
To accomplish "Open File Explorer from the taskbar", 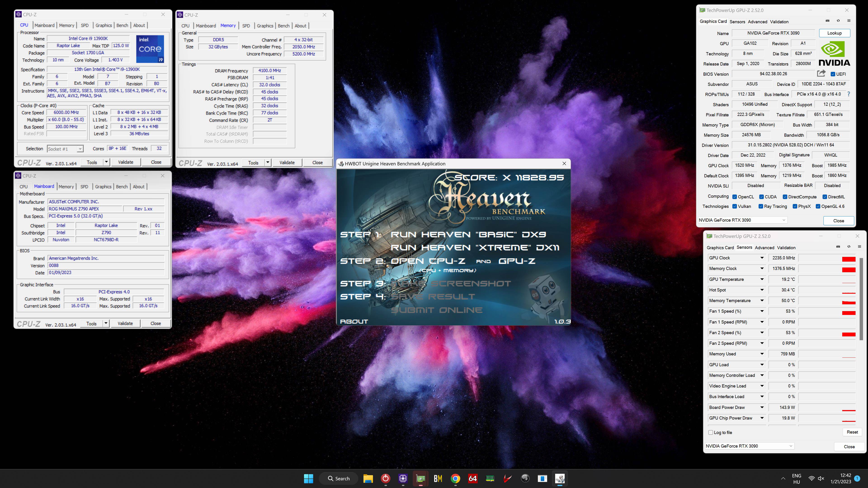I will coord(368,478).
